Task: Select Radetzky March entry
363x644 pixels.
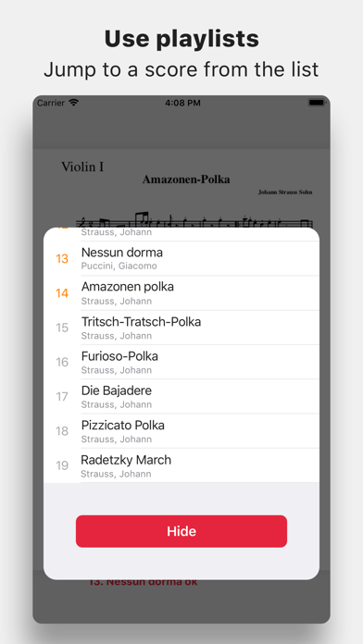Action: [x=181, y=465]
